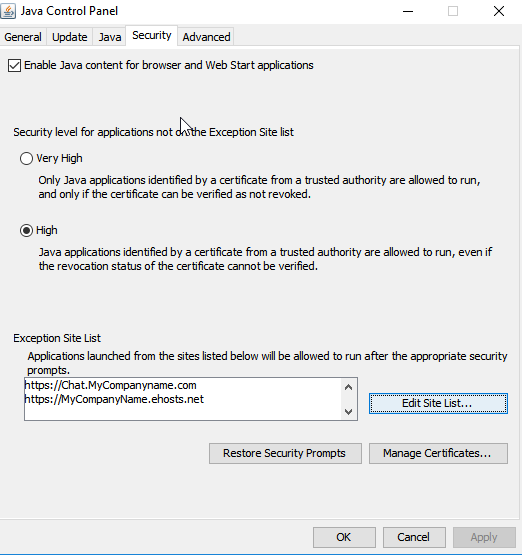Select the Chat.MyCompanyname.com site entry
522x555 pixels.
[110, 385]
